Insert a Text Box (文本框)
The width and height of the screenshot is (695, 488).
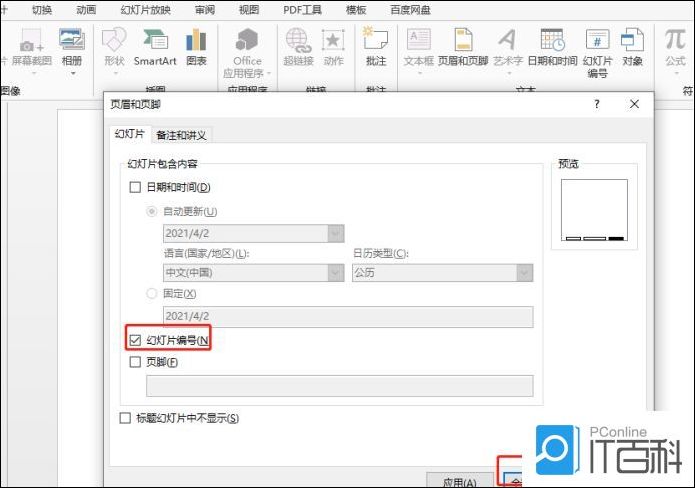418,49
